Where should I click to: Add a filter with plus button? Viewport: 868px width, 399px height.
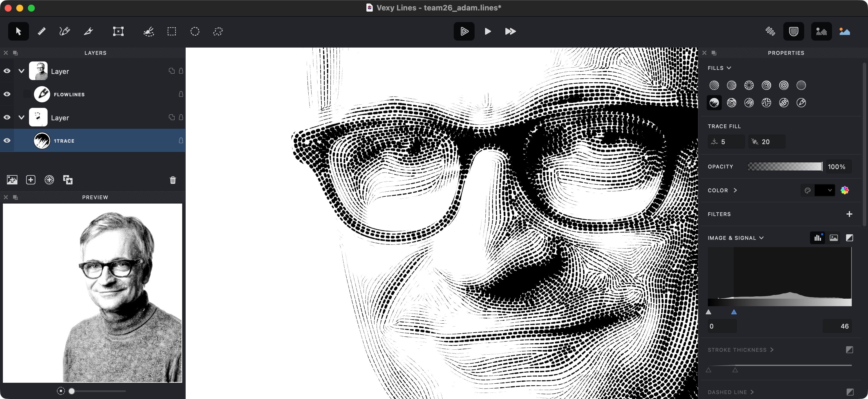(x=849, y=214)
